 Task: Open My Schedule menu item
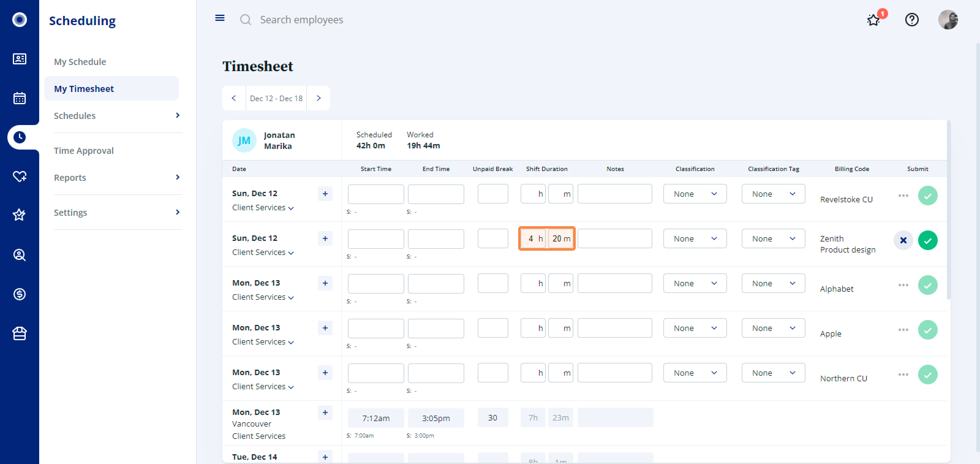80,62
